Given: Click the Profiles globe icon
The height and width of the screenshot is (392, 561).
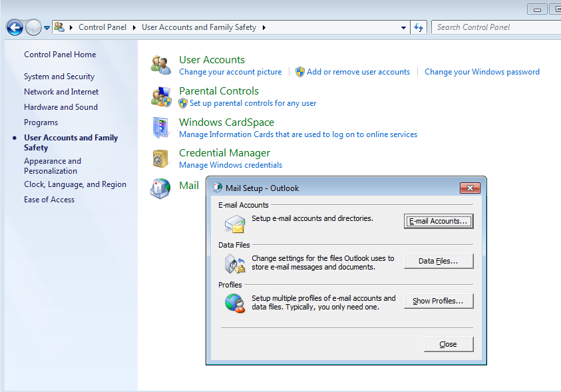Looking at the screenshot, I should click(x=235, y=303).
